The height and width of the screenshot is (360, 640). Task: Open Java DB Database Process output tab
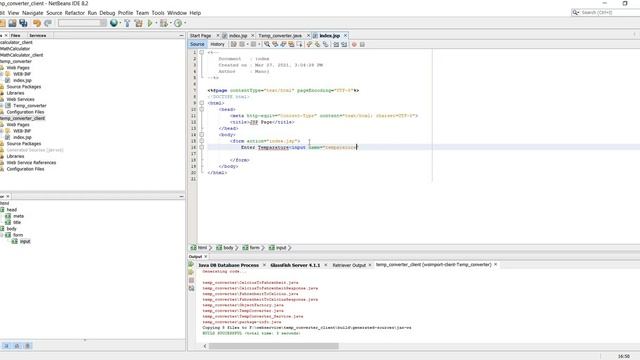tap(229, 265)
